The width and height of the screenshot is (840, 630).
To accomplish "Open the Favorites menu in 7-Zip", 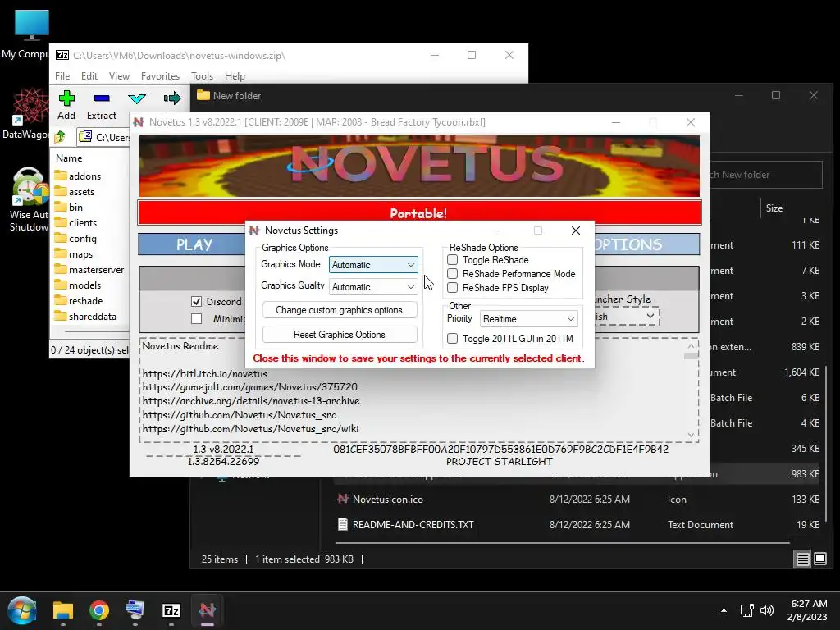I will click(x=160, y=76).
